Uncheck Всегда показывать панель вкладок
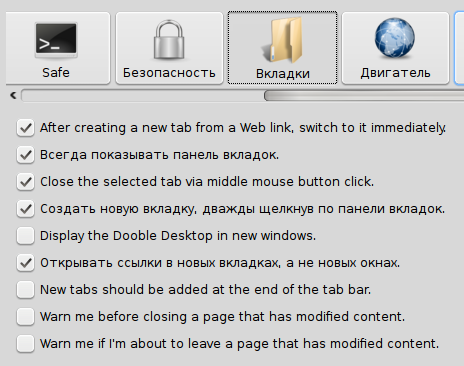 point(25,155)
